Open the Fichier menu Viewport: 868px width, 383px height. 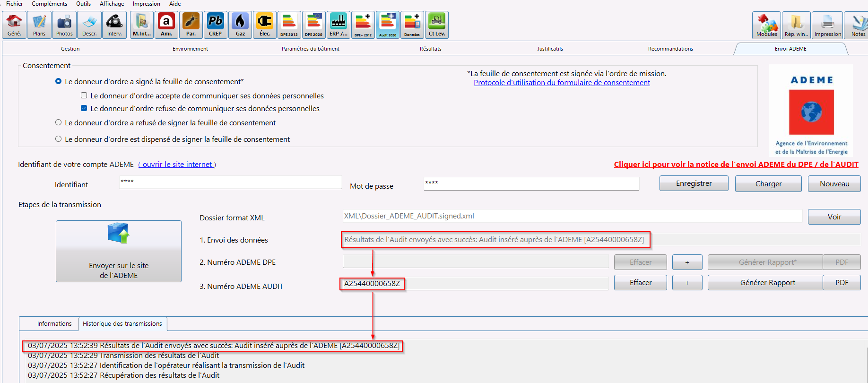[x=14, y=4]
